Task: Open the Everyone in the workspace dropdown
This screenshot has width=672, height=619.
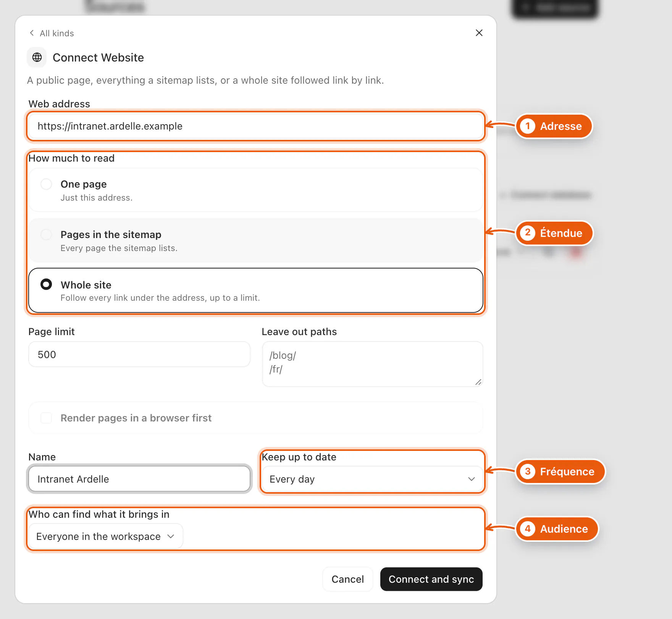Action: [x=106, y=536]
